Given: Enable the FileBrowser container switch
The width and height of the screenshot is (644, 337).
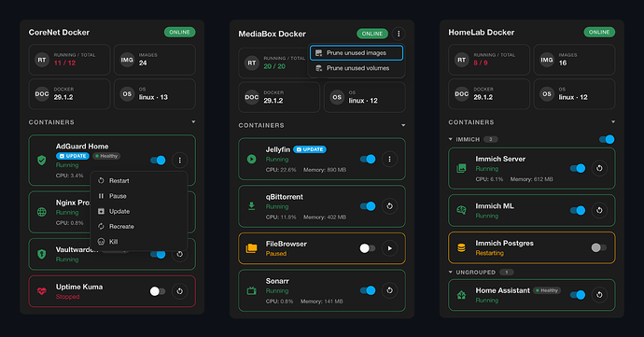Looking at the screenshot, I should click(x=368, y=248).
